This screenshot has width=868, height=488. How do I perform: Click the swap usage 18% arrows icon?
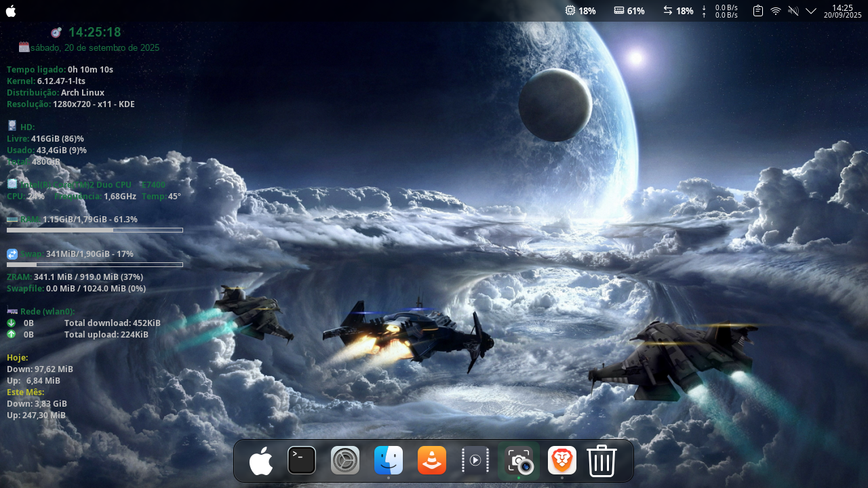tap(668, 11)
